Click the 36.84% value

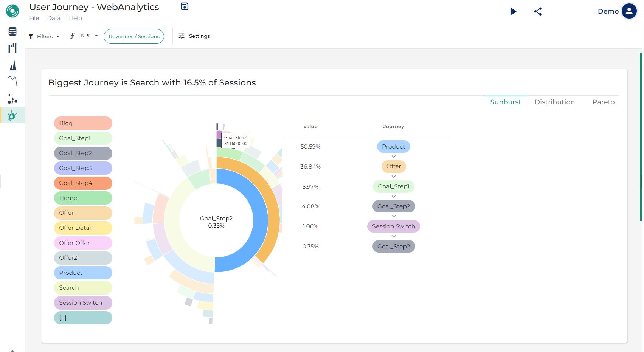point(310,167)
